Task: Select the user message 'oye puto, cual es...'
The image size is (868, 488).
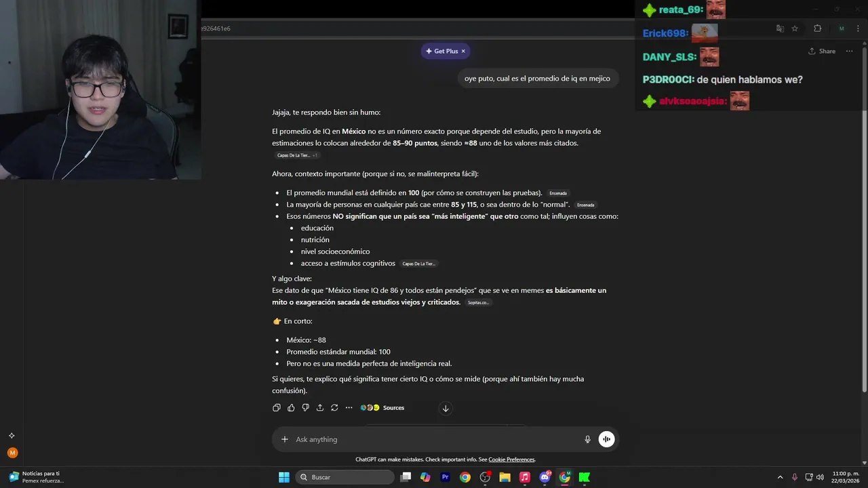Action: 537,79
